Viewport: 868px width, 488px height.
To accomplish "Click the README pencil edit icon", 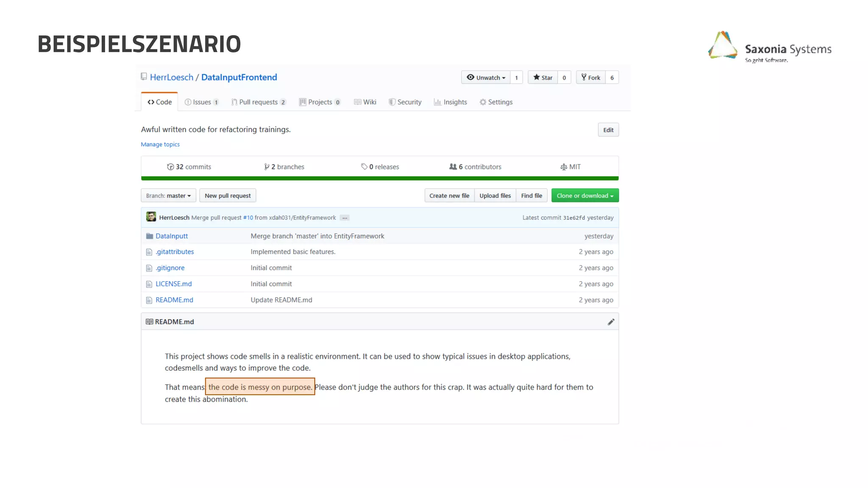I will coord(611,322).
